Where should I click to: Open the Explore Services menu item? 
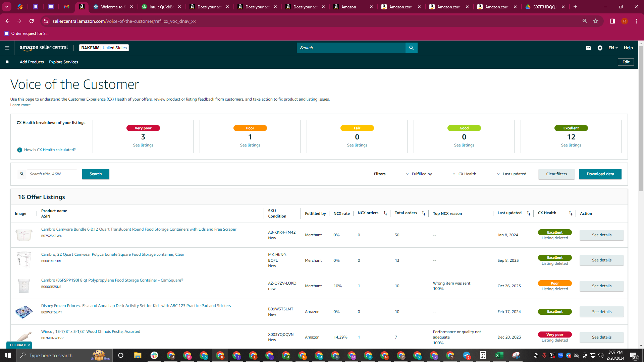click(63, 62)
